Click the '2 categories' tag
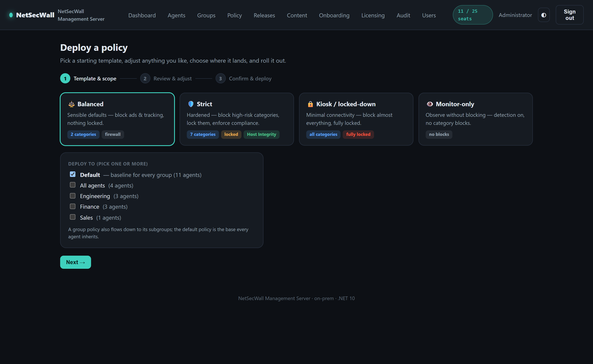Screen dimensions: 593x364 [x=83, y=134]
